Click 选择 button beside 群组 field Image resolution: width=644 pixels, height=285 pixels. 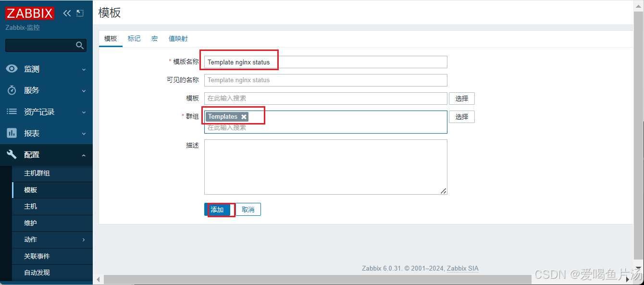click(x=462, y=117)
